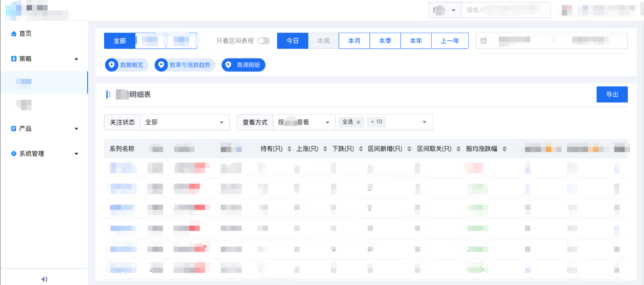Open the 关注状态 dropdown
Image resolution: width=644 pixels, height=285 pixels.
(185, 122)
